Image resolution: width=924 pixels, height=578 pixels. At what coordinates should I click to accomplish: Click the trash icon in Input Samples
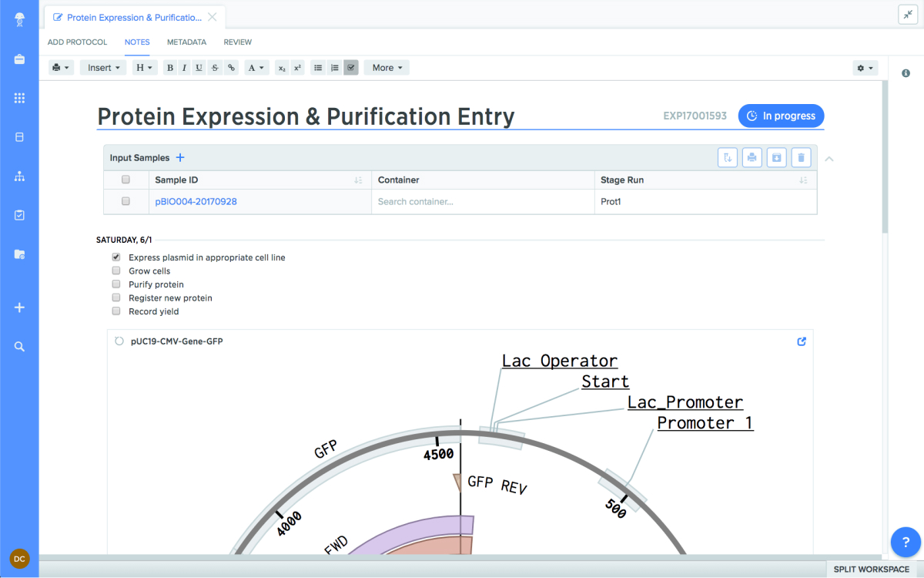tap(801, 158)
